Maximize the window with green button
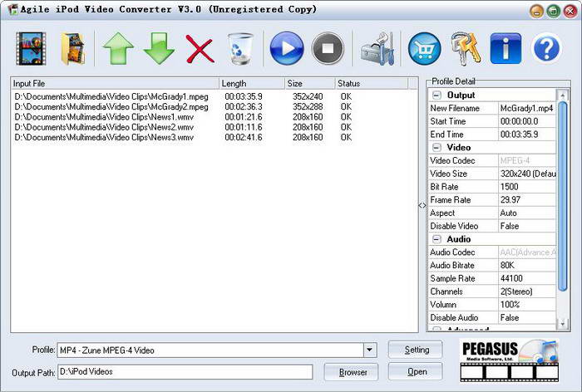 554,11
